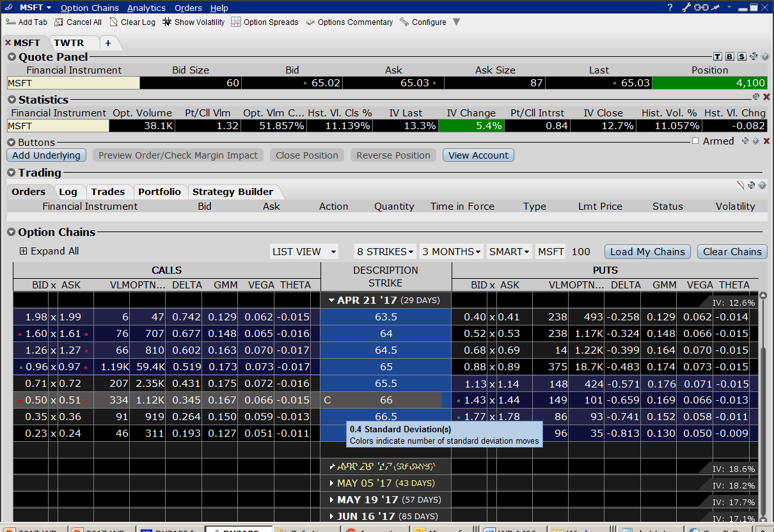Viewport: 774px width, 532px height.
Task: Open the Option Chains menu
Action: 90,8
